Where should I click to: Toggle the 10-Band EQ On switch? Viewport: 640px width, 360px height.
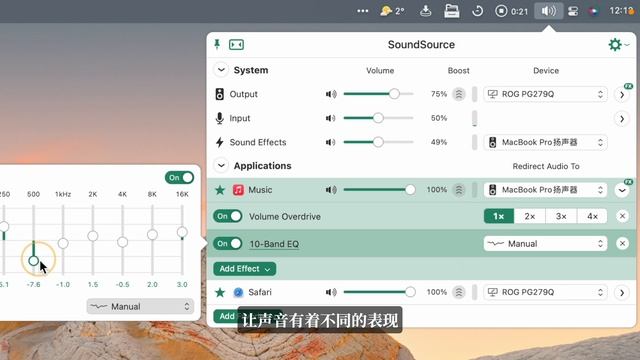228,244
